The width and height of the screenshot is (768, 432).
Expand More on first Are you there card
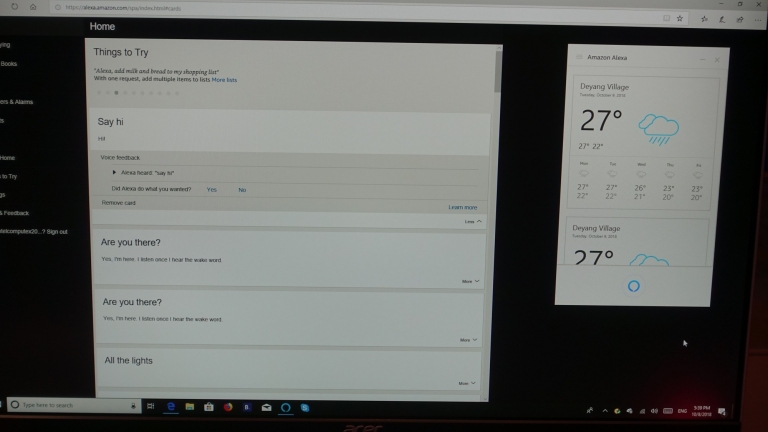tap(470, 282)
